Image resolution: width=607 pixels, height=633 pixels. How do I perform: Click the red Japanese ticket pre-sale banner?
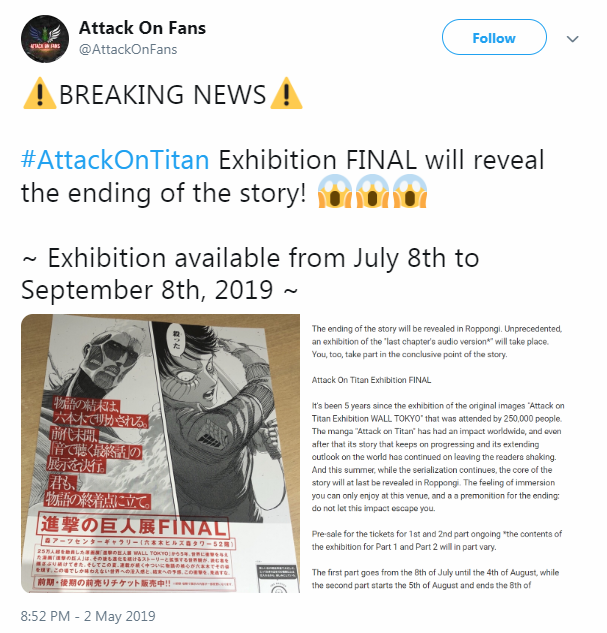pyautogui.click(x=136, y=583)
